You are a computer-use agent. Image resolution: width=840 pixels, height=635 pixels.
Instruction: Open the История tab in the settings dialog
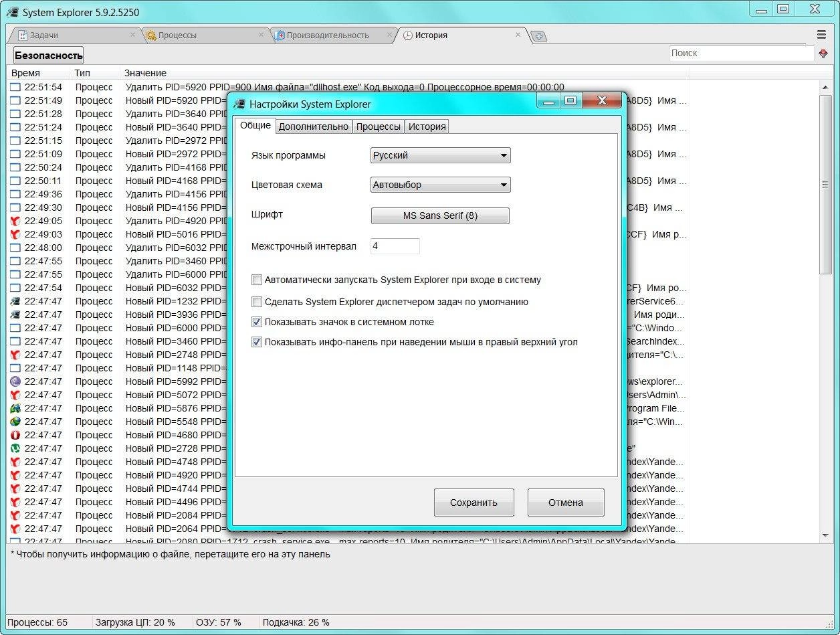point(427,126)
